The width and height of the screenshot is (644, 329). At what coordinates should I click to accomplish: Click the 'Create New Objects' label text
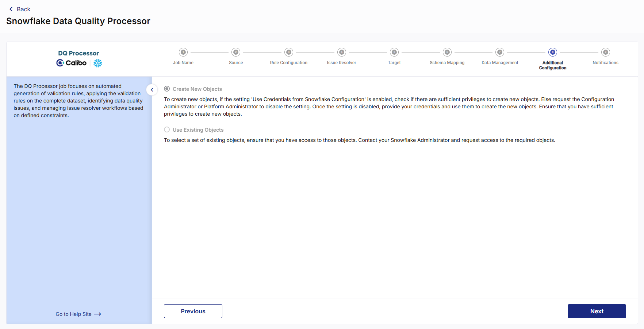pyautogui.click(x=197, y=89)
